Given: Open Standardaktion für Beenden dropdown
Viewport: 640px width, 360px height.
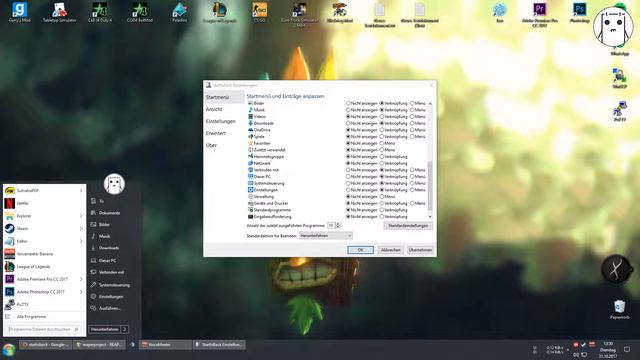Looking at the screenshot, I should [326, 236].
